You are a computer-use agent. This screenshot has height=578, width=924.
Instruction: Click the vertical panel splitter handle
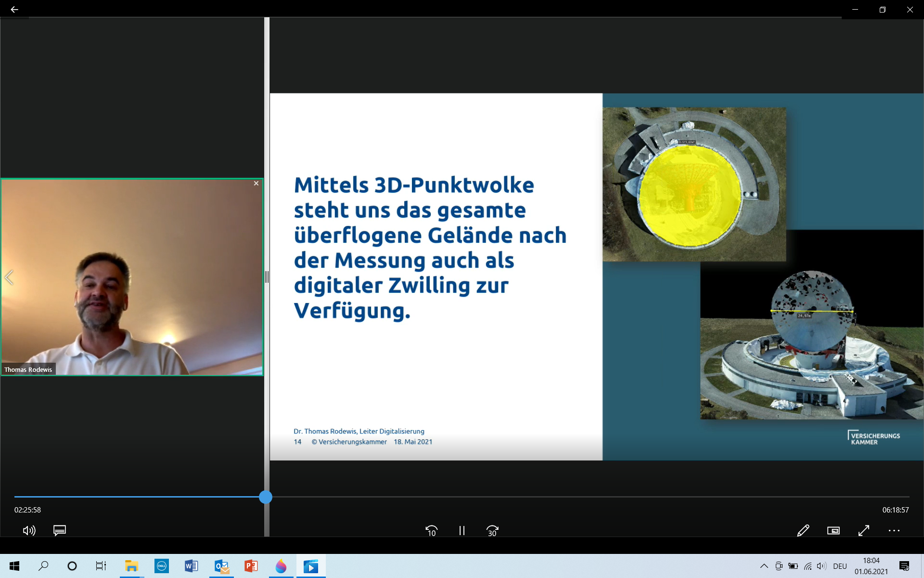[267, 277]
